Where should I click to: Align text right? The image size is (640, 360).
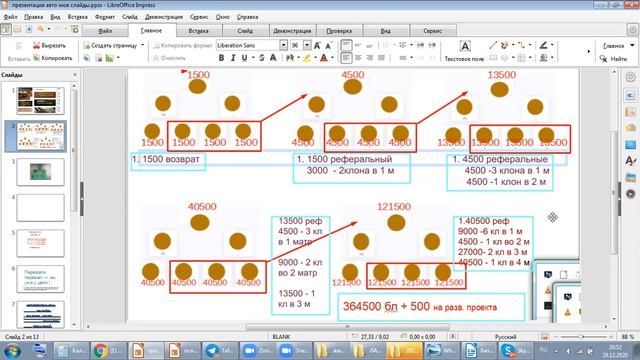click(369, 58)
